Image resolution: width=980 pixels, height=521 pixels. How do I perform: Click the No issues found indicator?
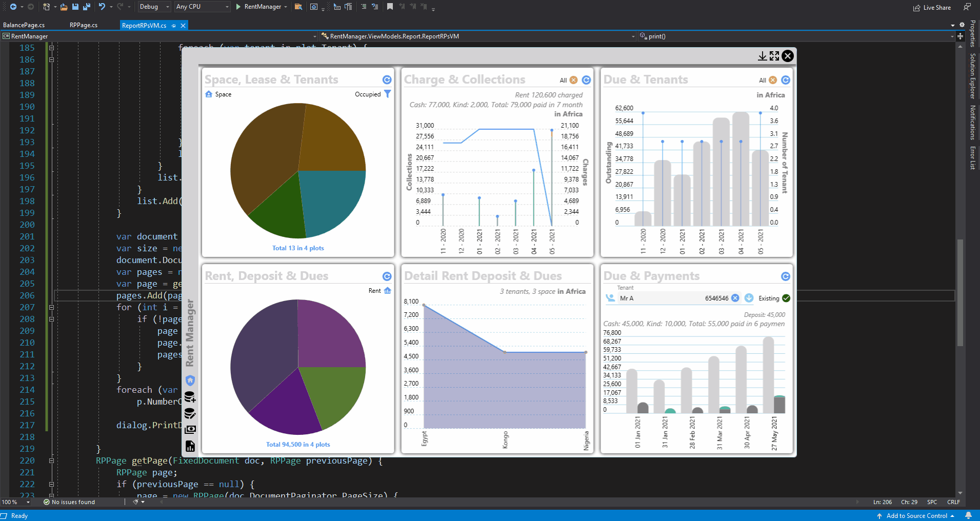pos(69,502)
